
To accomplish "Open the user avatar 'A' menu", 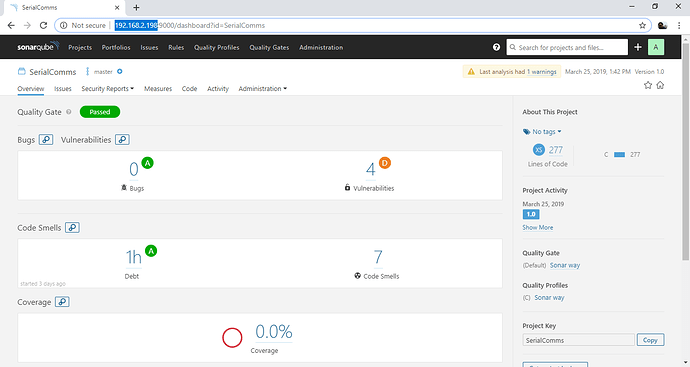I will pos(656,47).
